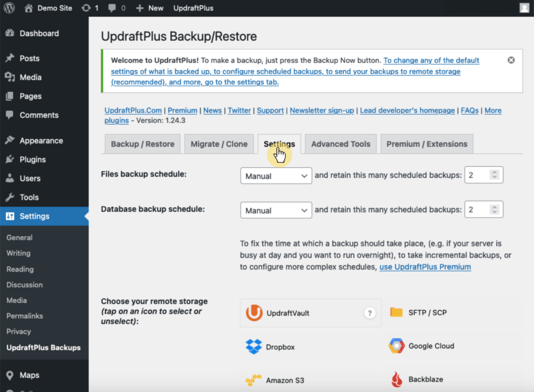This screenshot has height=392, width=534.
Task: Follow the FAQs link
Action: (x=470, y=111)
